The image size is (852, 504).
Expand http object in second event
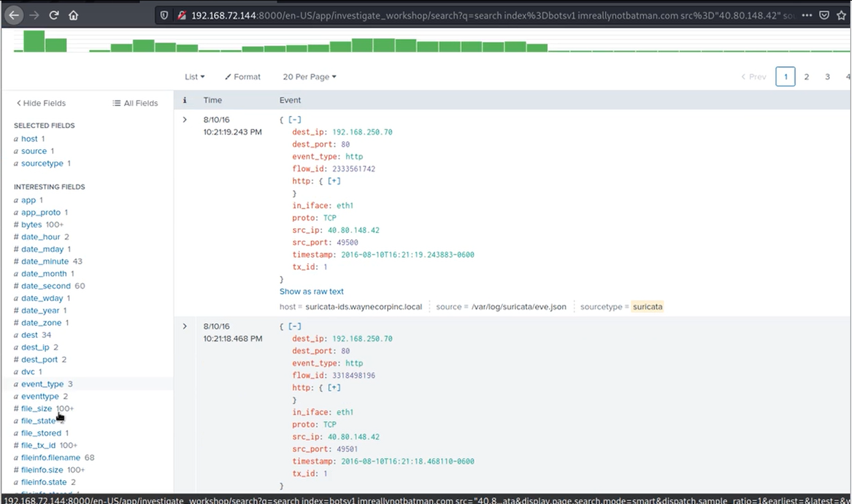click(x=334, y=388)
